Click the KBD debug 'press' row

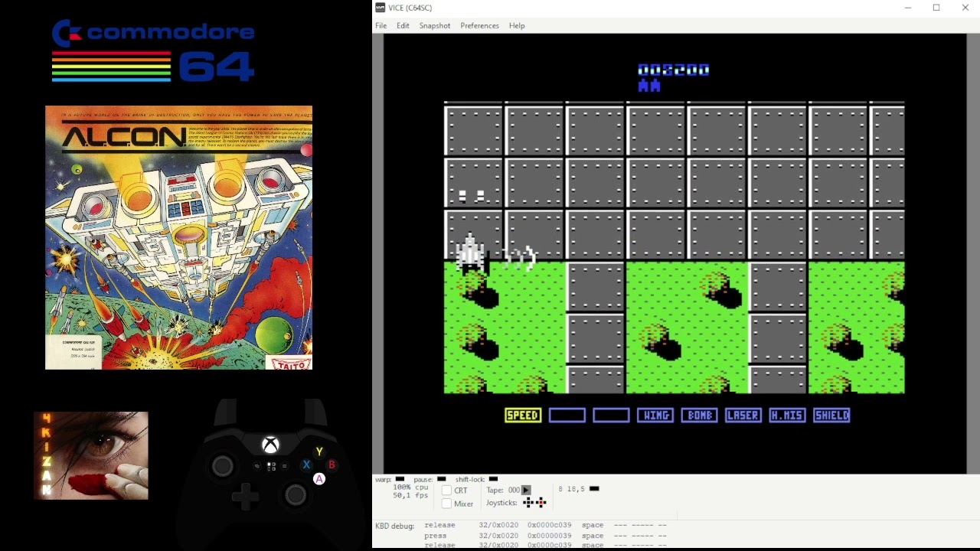point(546,536)
